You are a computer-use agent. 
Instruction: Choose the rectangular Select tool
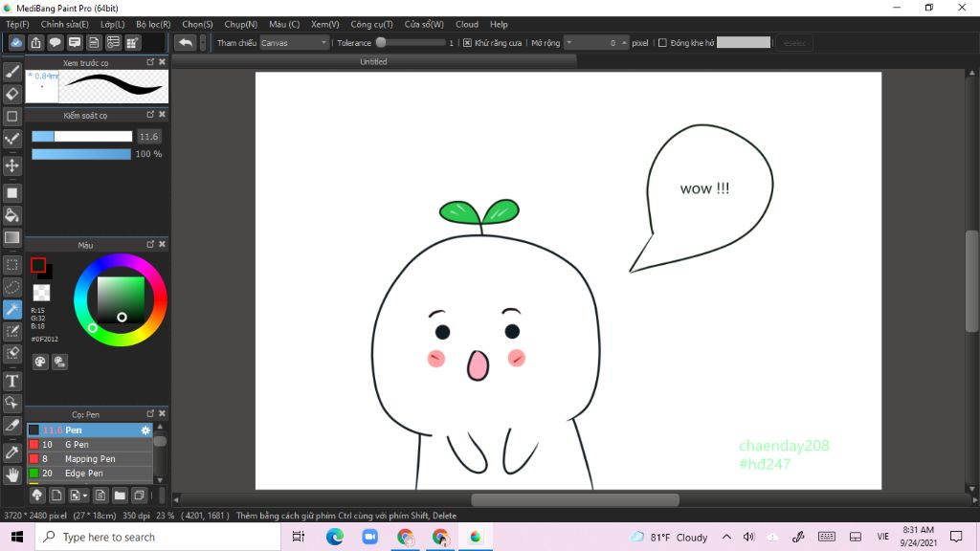[x=11, y=265]
